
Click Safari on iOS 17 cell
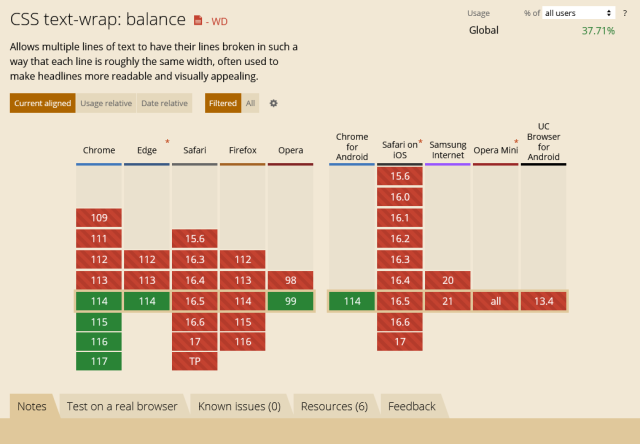[x=400, y=342]
